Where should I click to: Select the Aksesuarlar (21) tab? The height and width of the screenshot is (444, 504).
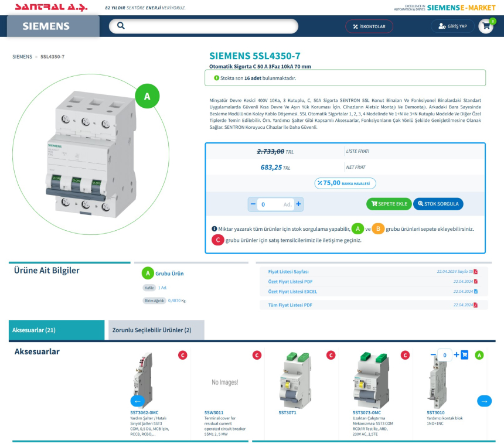(57, 330)
